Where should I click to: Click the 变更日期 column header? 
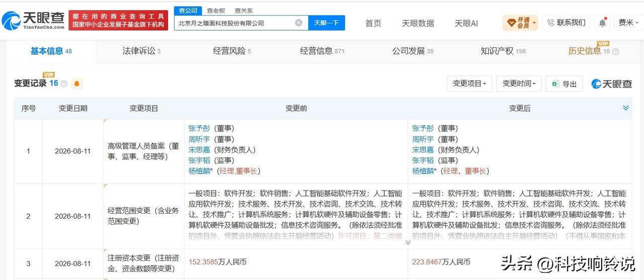point(73,108)
